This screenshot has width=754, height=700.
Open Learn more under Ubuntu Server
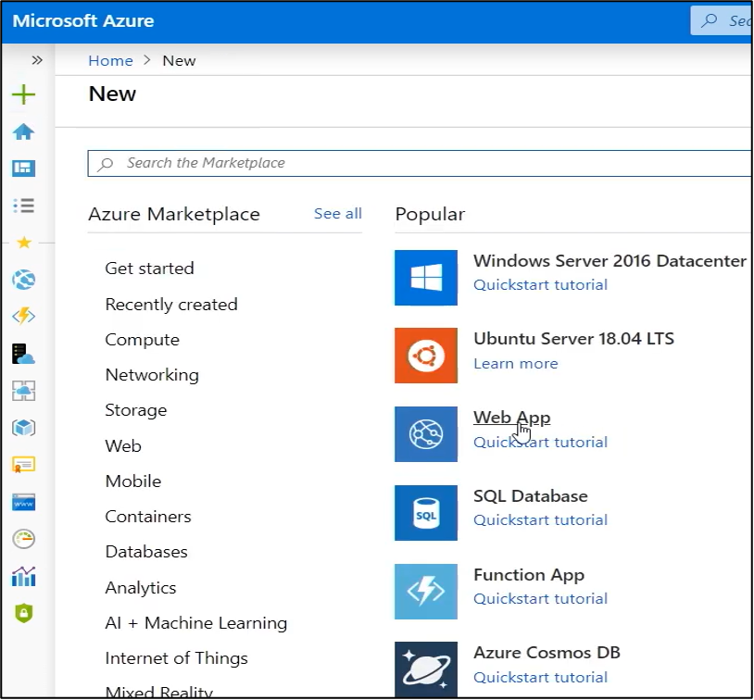[x=515, y=363]
